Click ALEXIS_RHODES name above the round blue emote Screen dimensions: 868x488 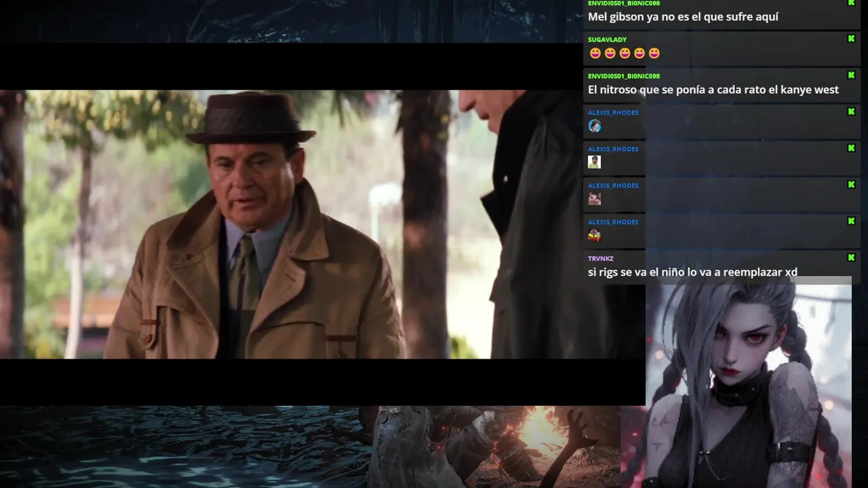613,113
